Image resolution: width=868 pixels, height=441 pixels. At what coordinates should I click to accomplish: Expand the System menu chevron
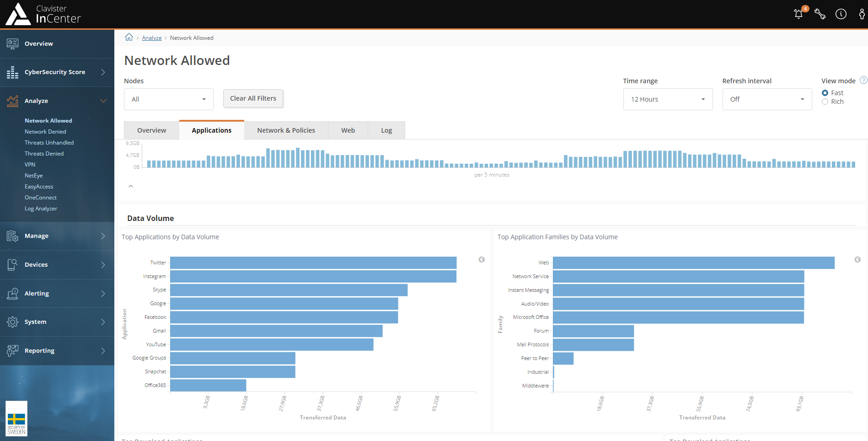coord(103,322)
